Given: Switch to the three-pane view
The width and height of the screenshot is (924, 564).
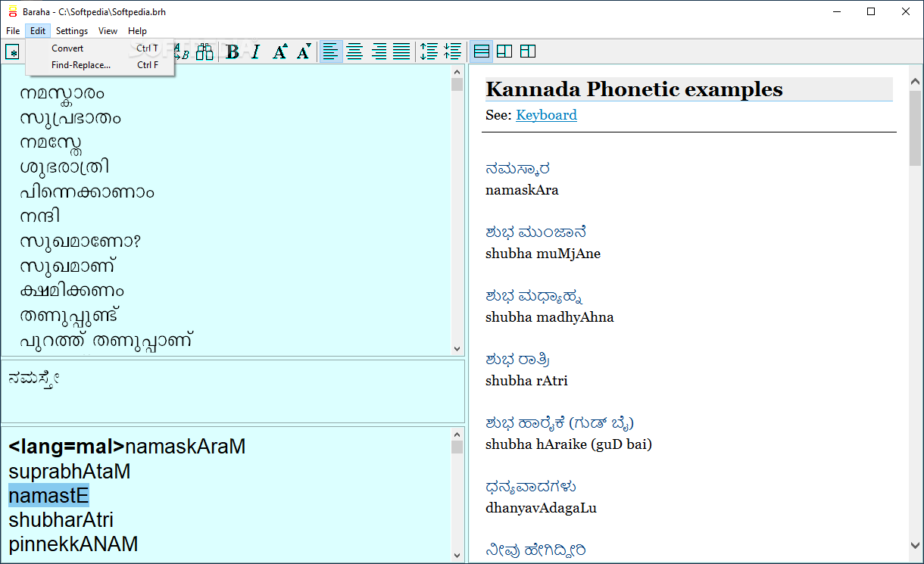Looking at the screenshot, I should 527,51.
